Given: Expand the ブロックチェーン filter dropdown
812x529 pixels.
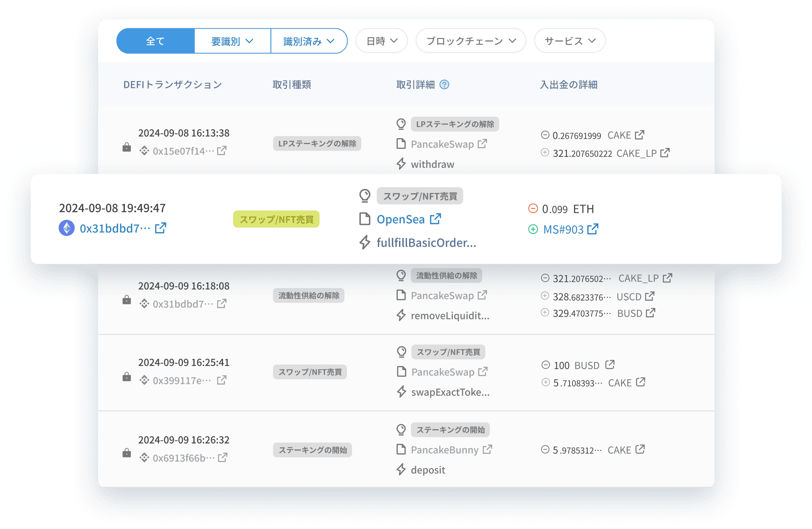Looking at the screenshot, I should pyautogui.click(x=471, y=41).
